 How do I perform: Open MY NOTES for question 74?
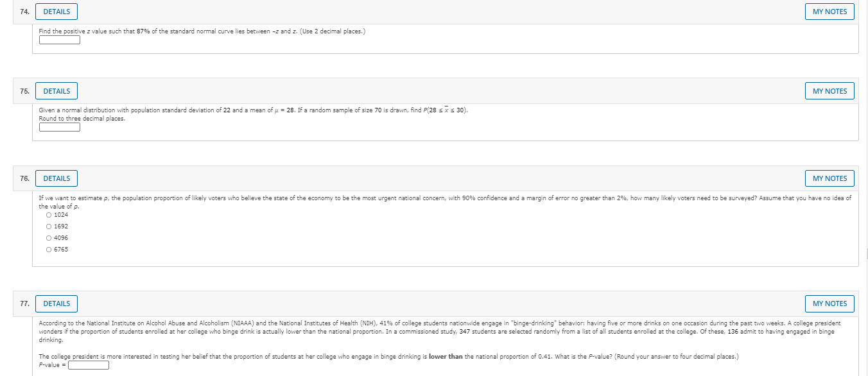[829, 11]
